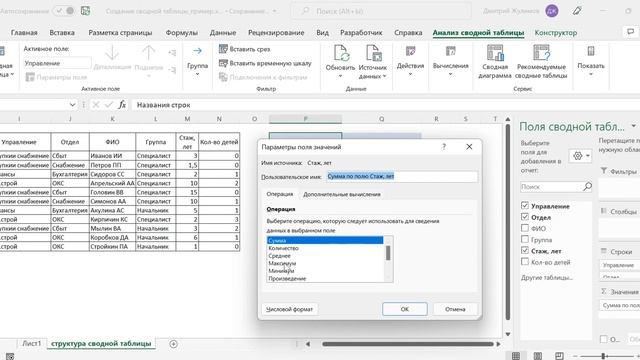Screen dimensions: 640x360
Task: Click the user account avatar
Action: coord(552,11)
